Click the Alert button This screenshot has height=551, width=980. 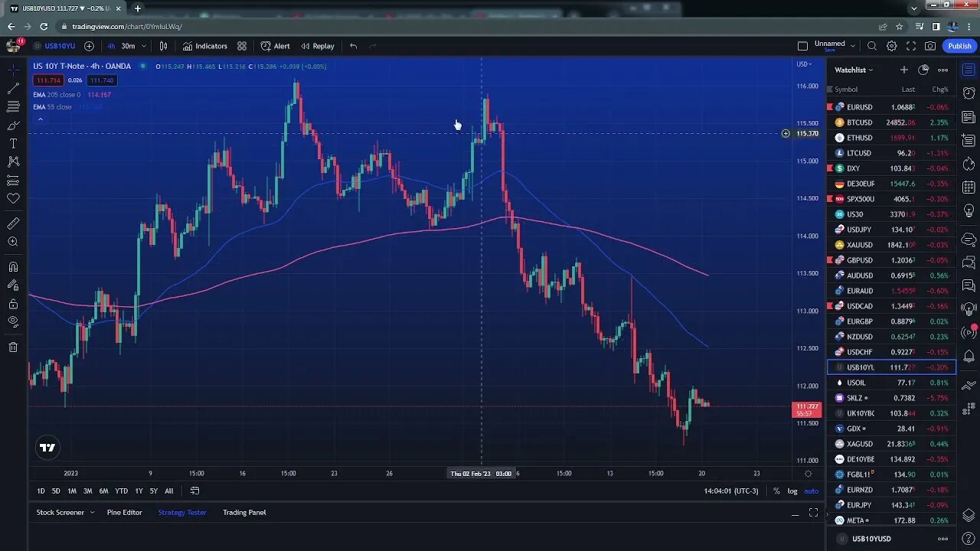(275, 46)
